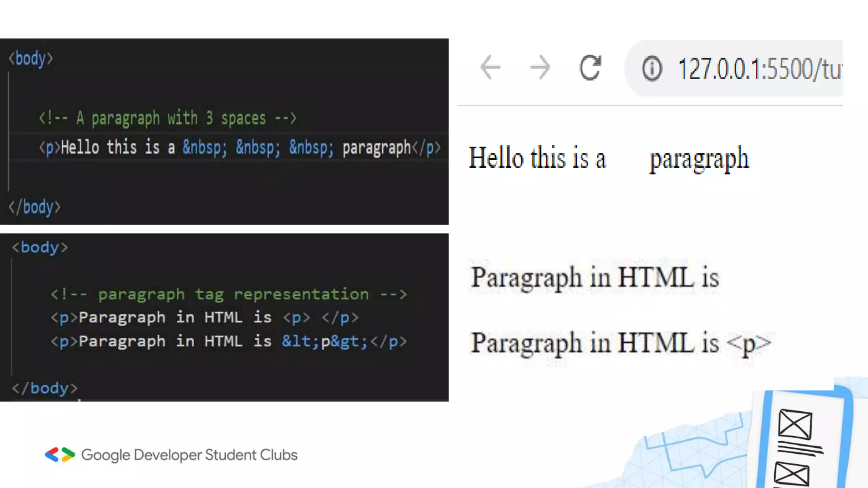Click the browser forward arrow
Screen dimensions: 868x488
tap(540, 67)
